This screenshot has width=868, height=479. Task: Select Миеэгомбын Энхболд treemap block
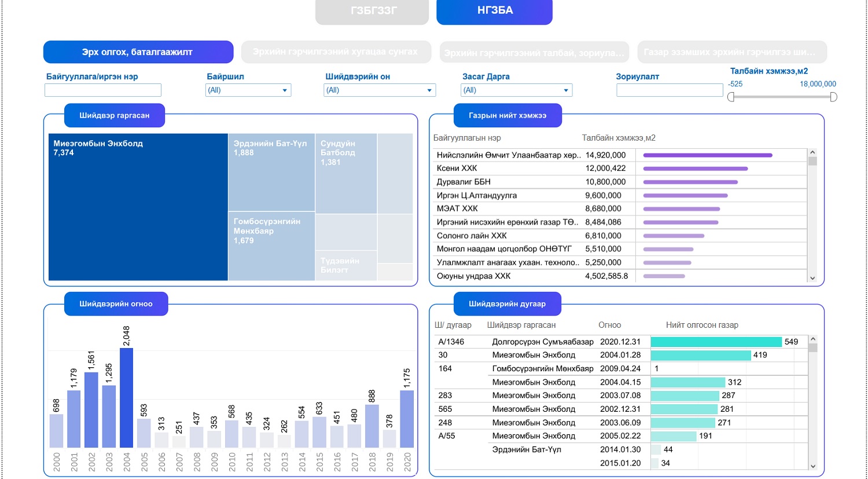[x=138, y=207]
